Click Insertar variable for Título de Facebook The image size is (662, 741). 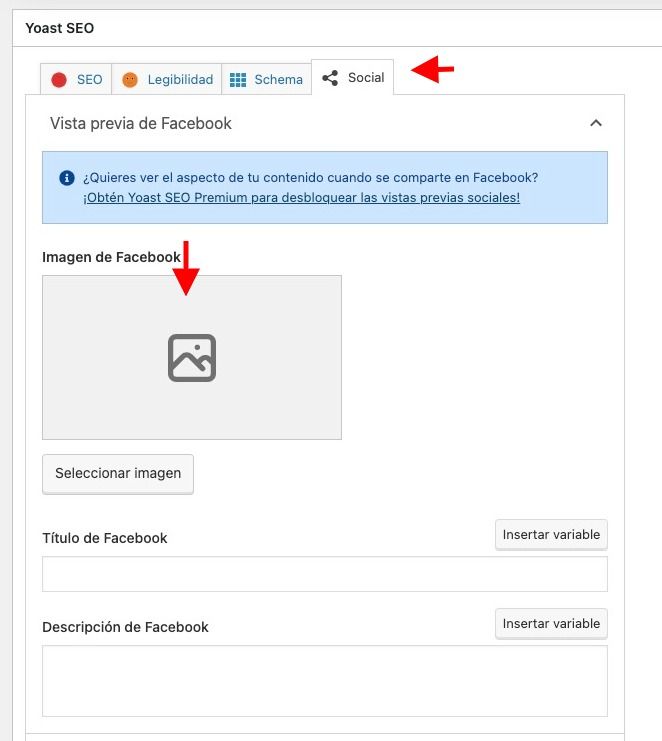coord(551,534)
